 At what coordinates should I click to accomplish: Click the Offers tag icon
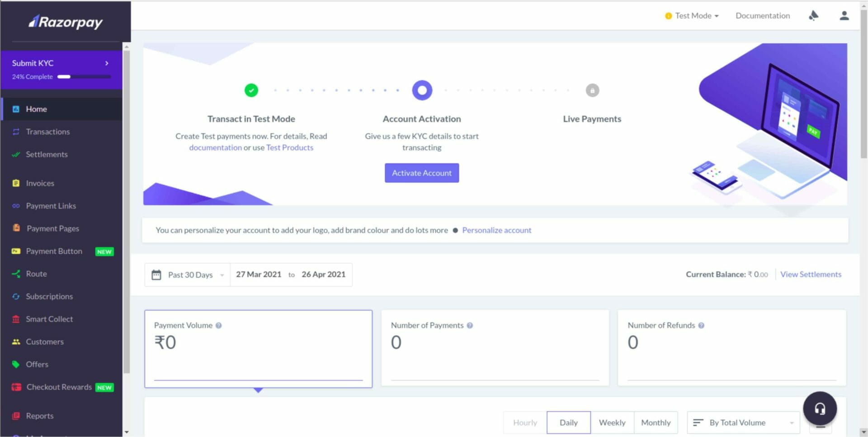tap(16, 364)
